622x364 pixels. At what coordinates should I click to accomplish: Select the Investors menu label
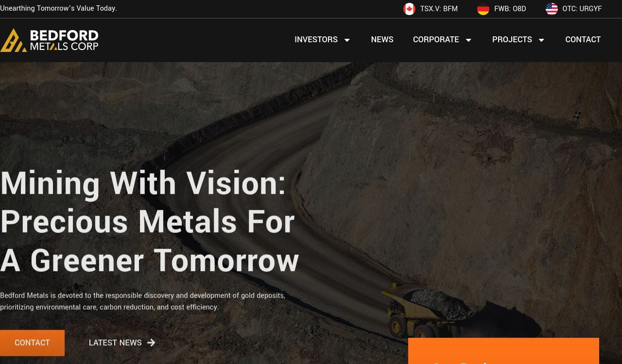(316, 40)
